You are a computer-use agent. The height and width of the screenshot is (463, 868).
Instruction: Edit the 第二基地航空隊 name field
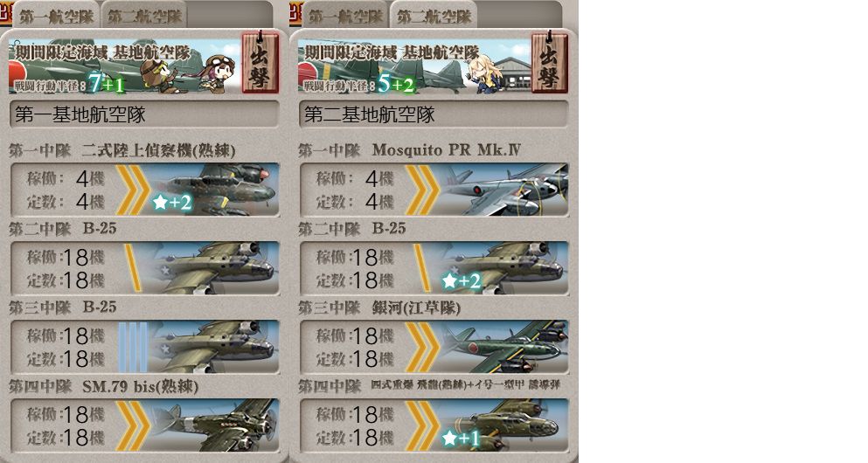434,114
